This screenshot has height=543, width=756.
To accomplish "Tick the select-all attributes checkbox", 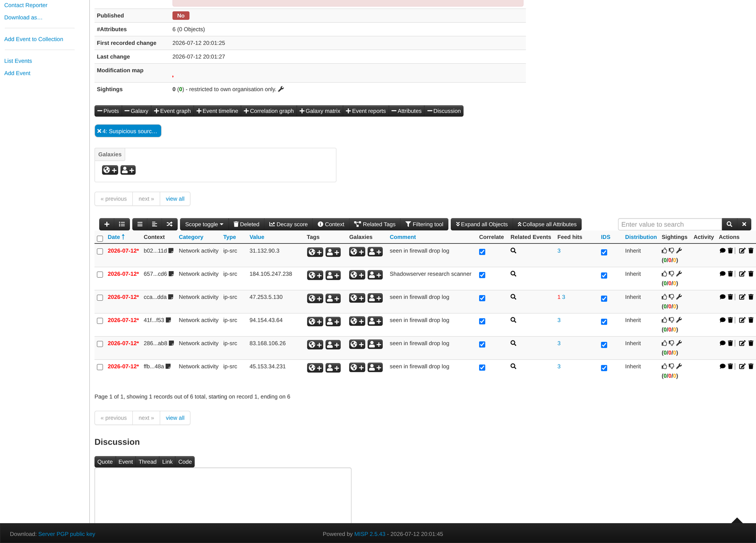I will click(x=100, y=238).
